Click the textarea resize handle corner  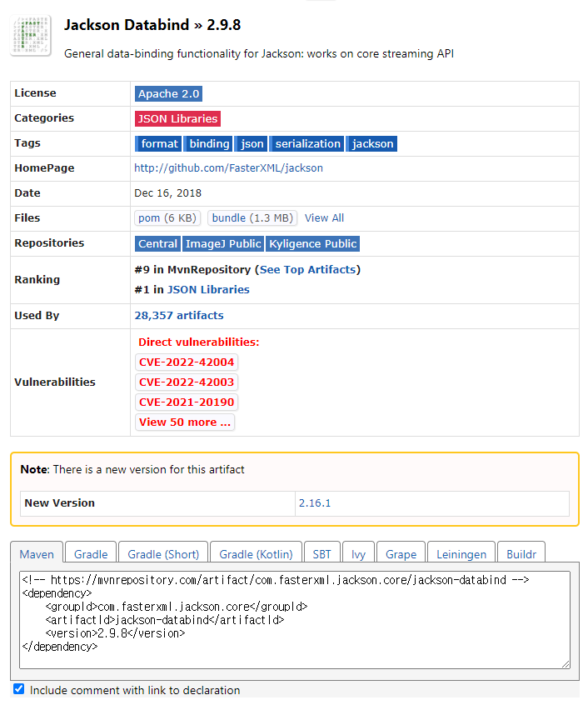pos(566,664)
